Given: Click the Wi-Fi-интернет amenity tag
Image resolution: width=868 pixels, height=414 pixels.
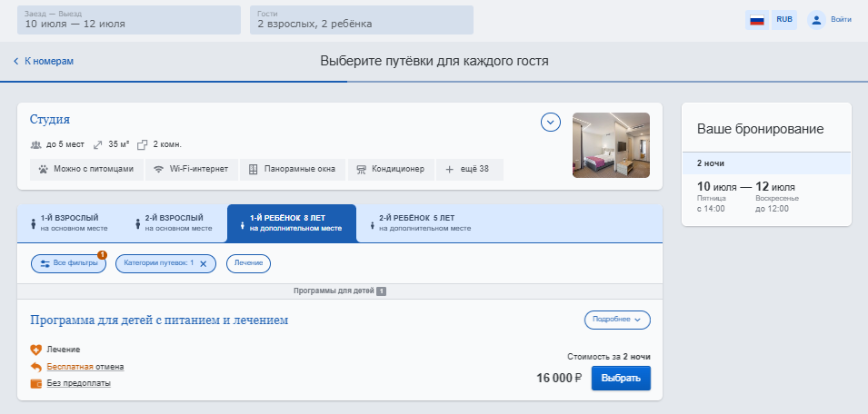Looking at the screenshot, I should click(x=192, y=169).
